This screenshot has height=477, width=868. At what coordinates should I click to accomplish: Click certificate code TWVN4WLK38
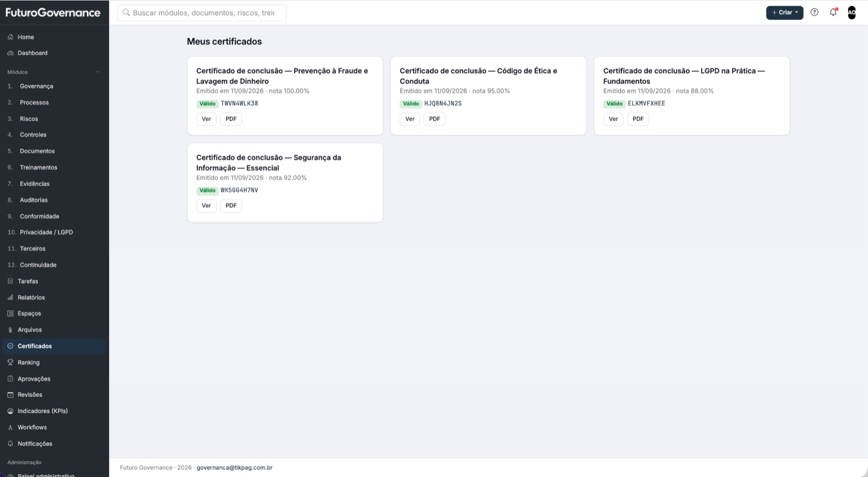tap(239, 104)
